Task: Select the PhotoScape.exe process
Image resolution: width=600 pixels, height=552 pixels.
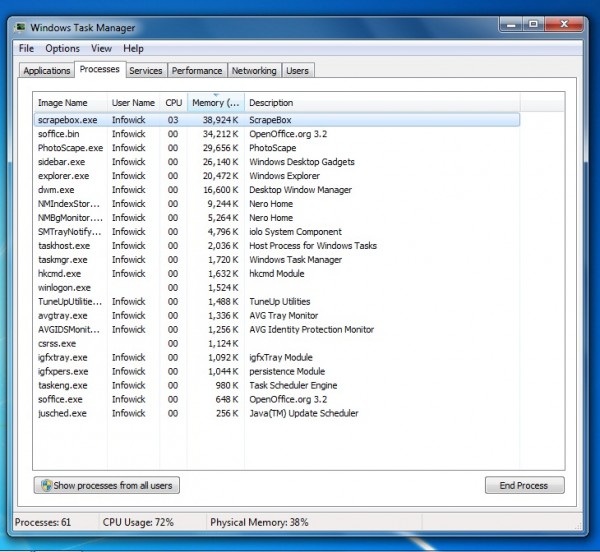Action: 277,148
